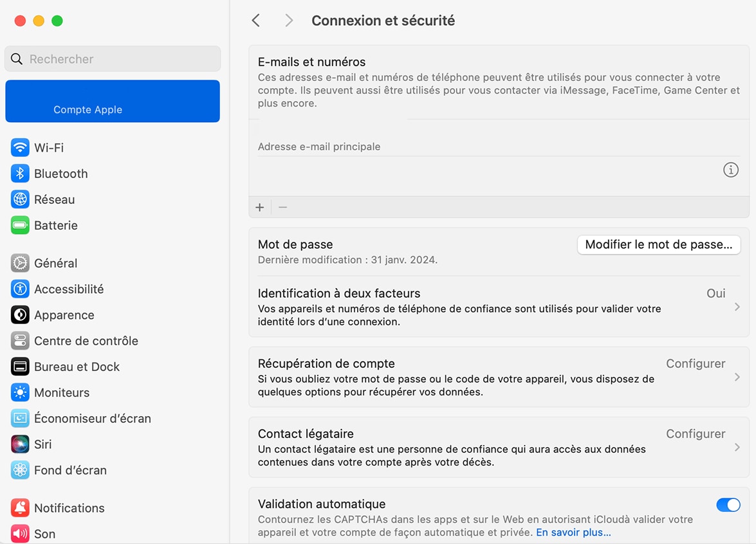756x544 pixels.
Task: Click the Son speaker icon
Action: click(20, 534)
